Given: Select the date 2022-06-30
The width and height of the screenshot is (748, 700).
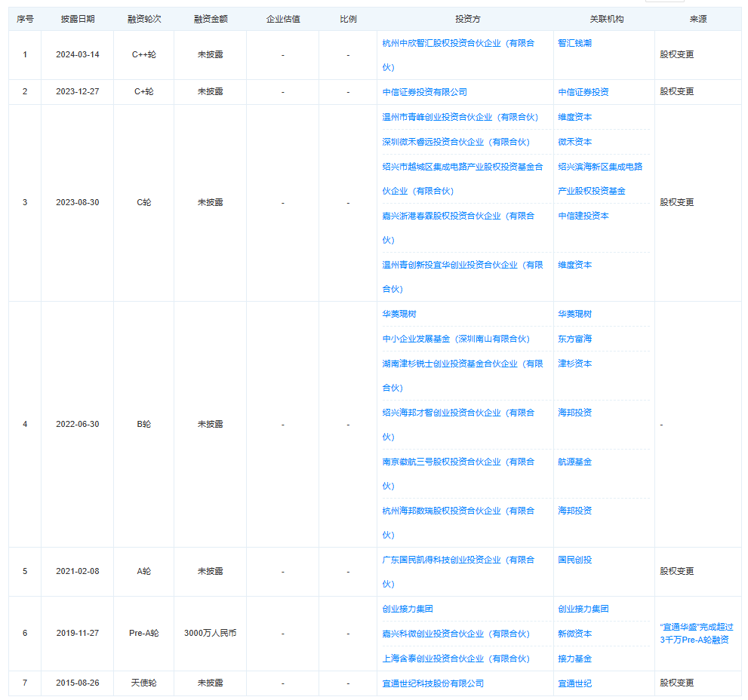Looking at the screenshot, I should (x=77, y=425).
